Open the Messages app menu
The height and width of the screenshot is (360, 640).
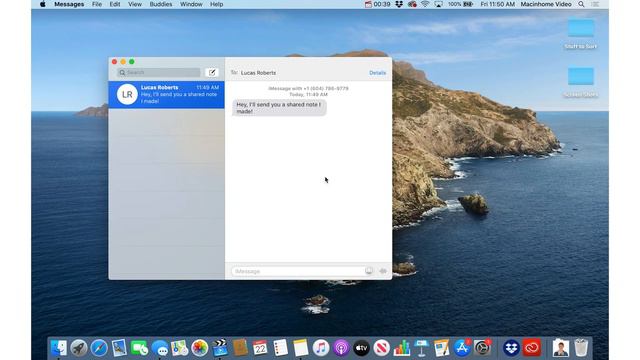(x=69, y=4)
